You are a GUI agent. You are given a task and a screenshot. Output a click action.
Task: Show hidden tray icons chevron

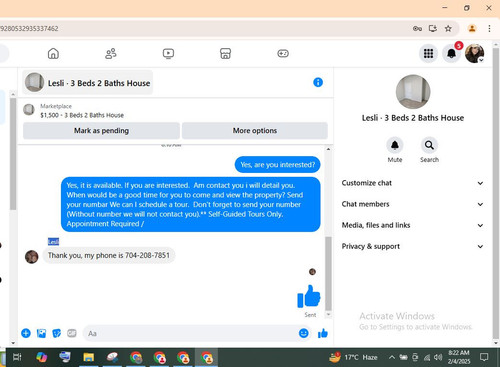click(392, 358)
